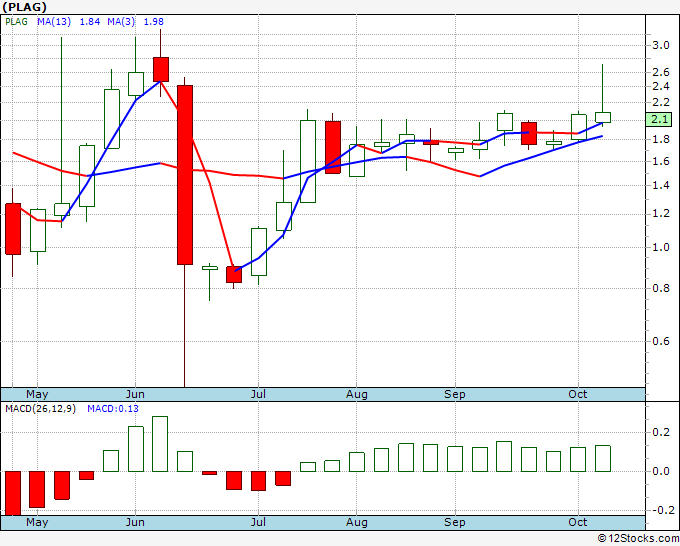Click Sep on the price chart date axis
The width and height of the screenshot is (680, 546).
point(455,394)
